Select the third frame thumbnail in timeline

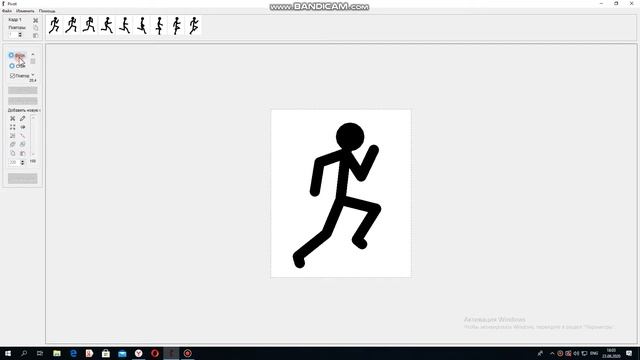tap(89, 25)
